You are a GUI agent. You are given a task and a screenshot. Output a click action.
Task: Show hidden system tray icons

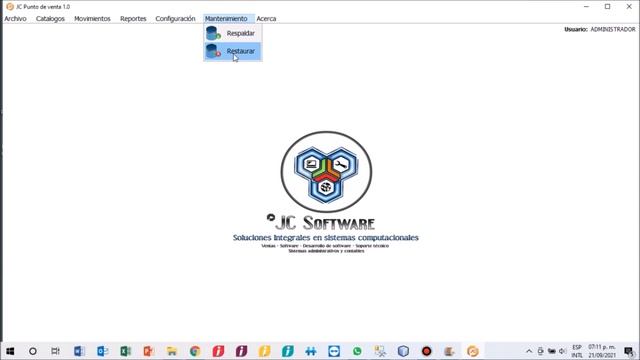pos(529,351)
